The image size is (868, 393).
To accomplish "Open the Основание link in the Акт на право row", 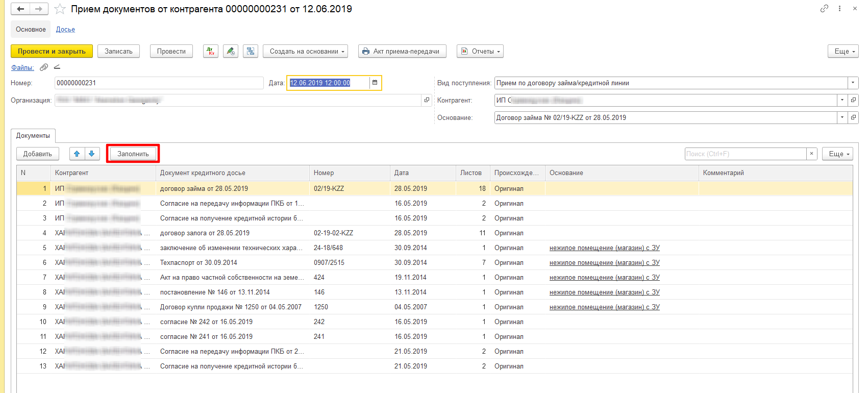I will 604,277.
